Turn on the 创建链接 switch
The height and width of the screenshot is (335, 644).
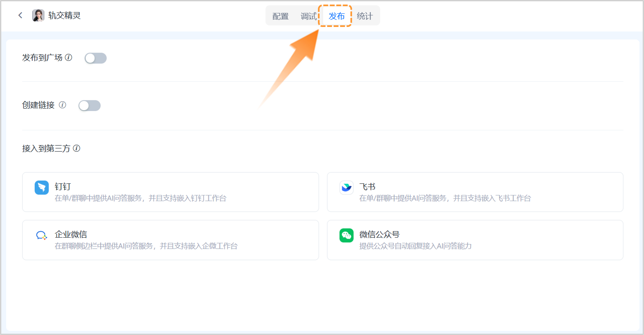pos(90,105)
